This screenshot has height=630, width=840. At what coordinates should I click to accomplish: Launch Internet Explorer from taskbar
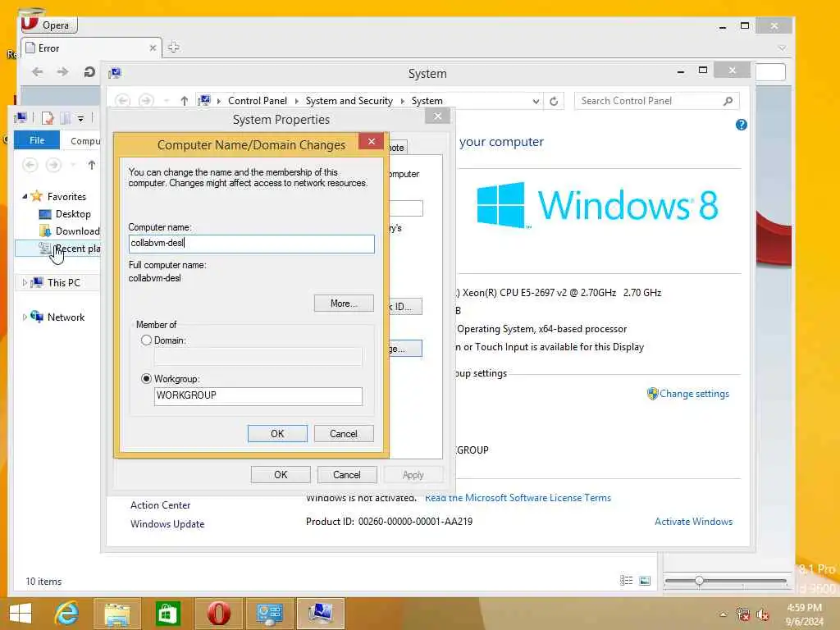click(66, 614)
